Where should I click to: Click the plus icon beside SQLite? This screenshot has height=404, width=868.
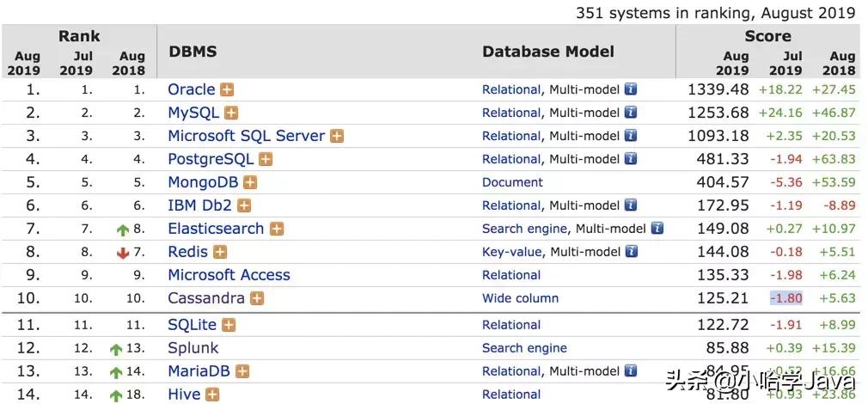point(228,325)
